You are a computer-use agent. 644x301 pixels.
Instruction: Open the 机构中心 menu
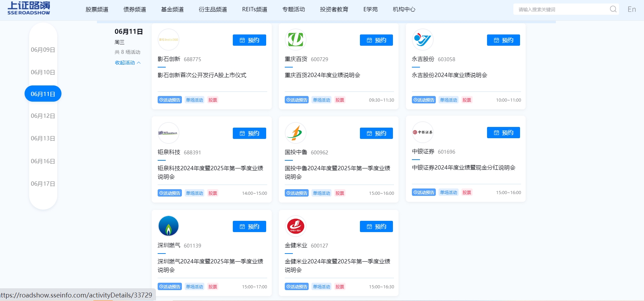(x=404, y=9)
